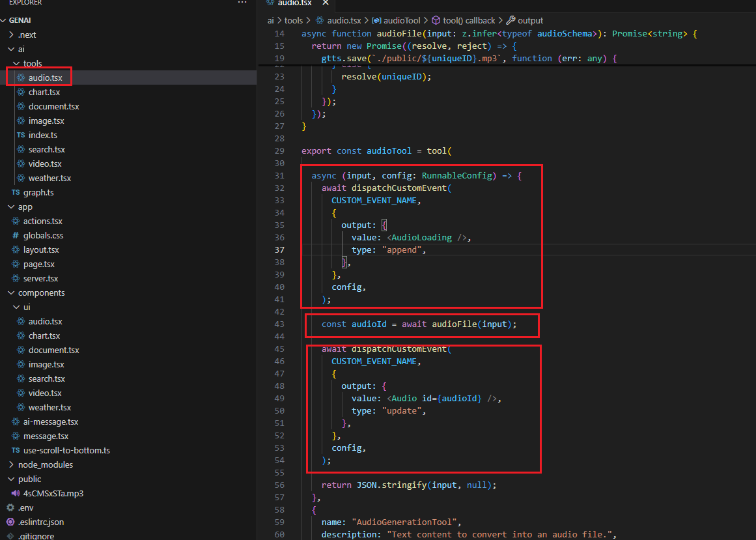This screenshot has width=756, height=540.
Task: Click dispatchCustomEvent call on line 32
Action: click(399, 188)
